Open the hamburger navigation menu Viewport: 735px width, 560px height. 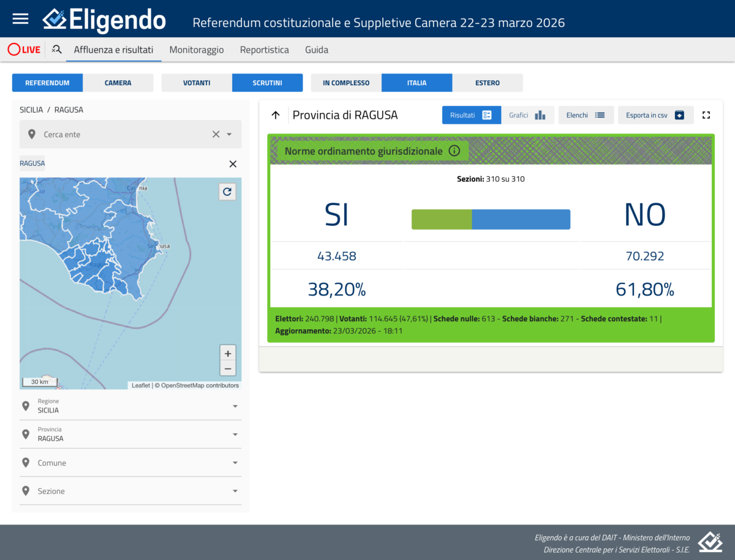21,18
